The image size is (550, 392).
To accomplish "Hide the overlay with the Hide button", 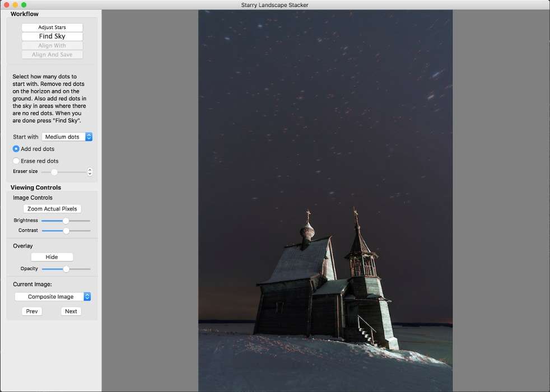I will pos(52,257).
